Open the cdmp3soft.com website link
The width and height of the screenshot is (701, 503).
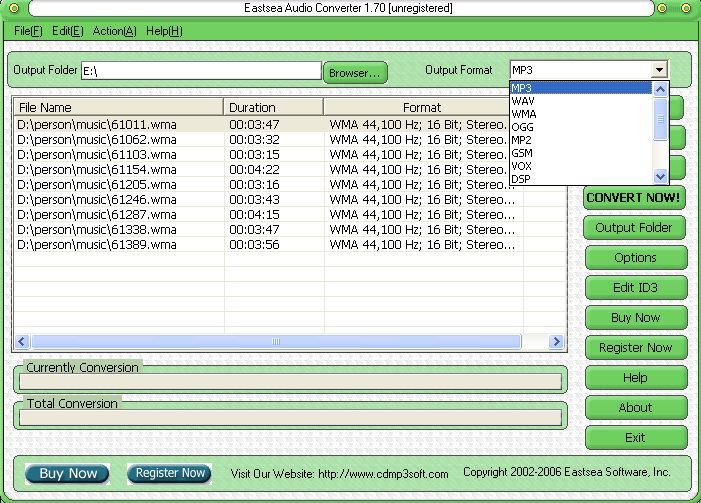383,474
